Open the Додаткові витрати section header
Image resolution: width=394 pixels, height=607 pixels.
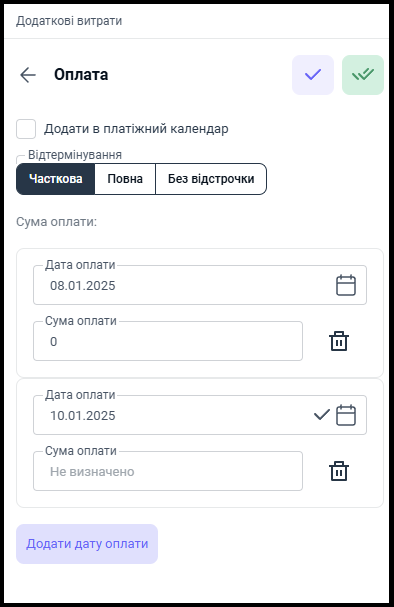tap(69, 21)
